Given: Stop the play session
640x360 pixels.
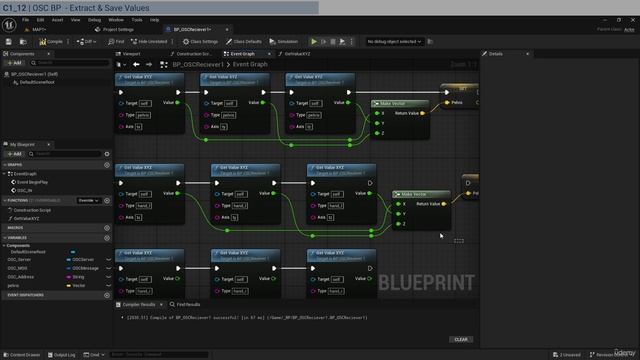Looking at the screenshot, I should click(333, 42).
